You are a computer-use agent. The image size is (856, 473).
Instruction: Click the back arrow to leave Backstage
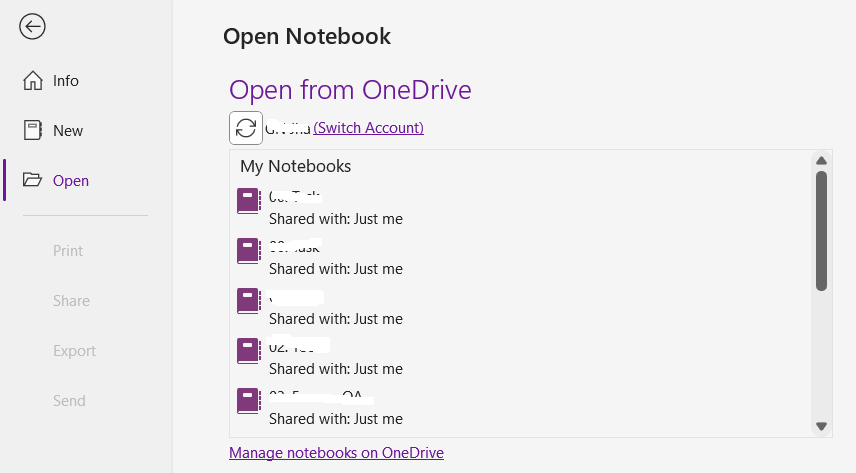click(32, 26)
